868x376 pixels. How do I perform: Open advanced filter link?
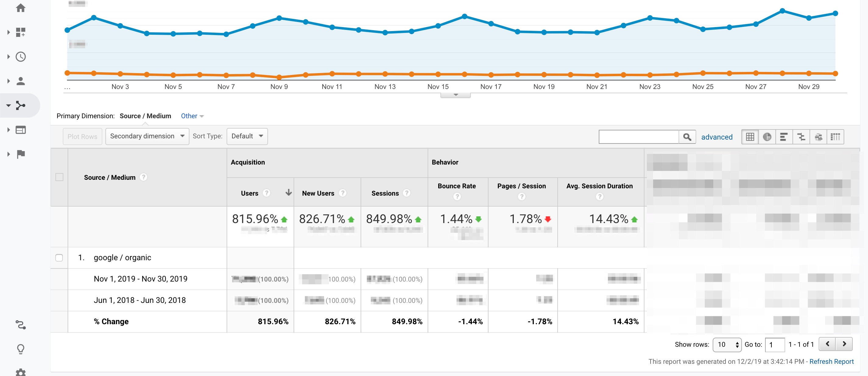pos(717,137)
